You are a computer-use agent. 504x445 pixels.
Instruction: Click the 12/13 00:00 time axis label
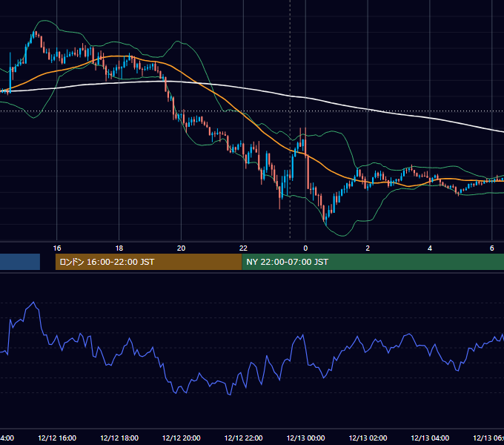click(x=305, y=438)
